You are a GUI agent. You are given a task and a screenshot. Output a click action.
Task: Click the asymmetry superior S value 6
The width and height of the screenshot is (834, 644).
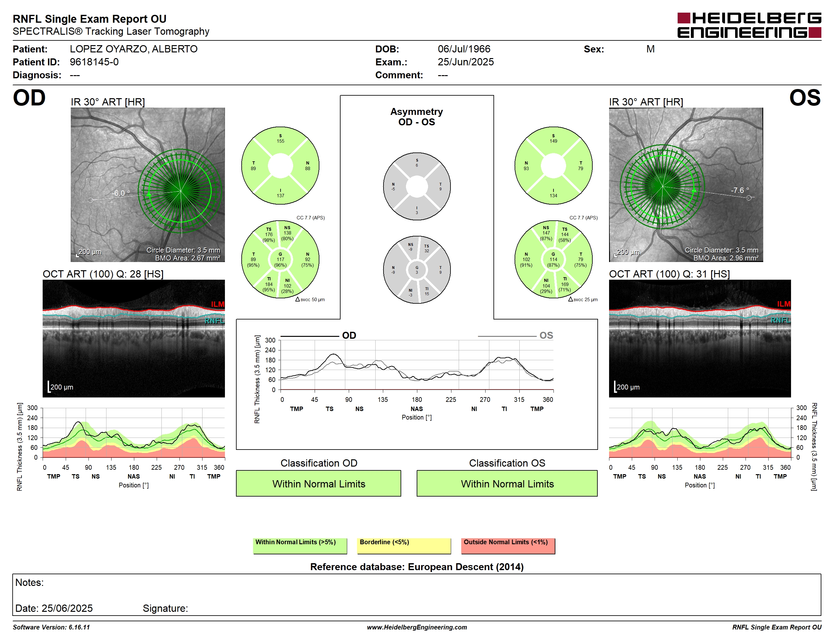tap(417, 165)
